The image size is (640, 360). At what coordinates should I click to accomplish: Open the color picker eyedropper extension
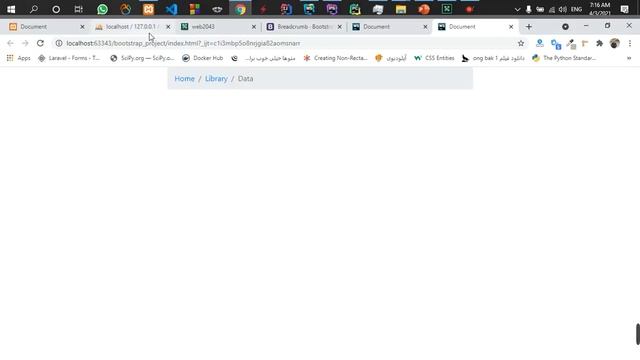point(571,44)
